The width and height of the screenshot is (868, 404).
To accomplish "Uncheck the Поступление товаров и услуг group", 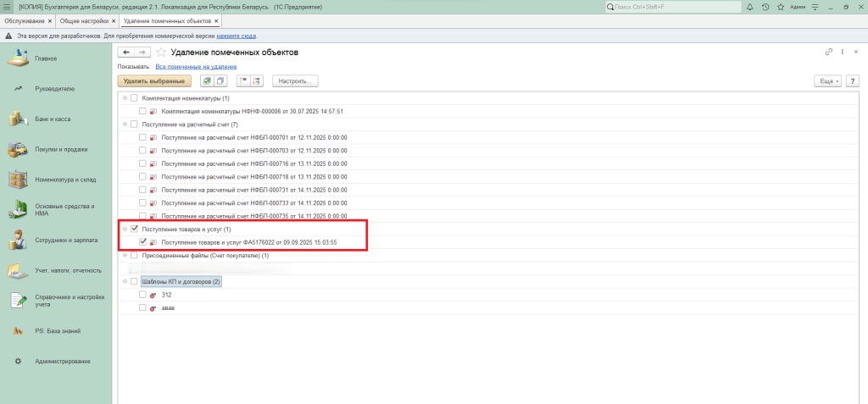I will pyautogui.click(x=134, y=229).
